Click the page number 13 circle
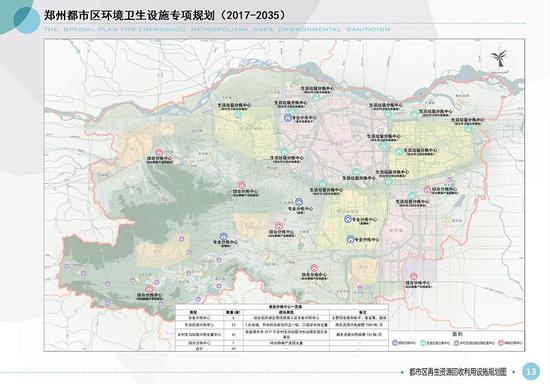 click(x=531, y=371)
